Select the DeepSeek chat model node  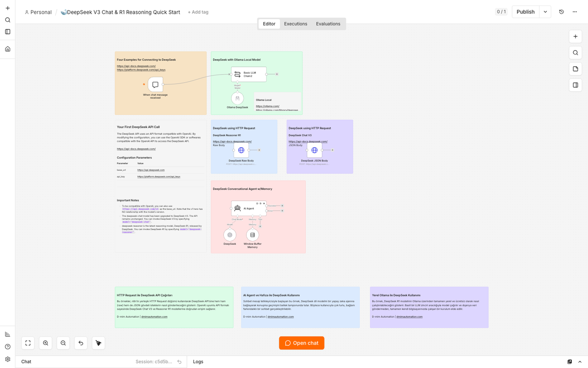click(230, 235)
